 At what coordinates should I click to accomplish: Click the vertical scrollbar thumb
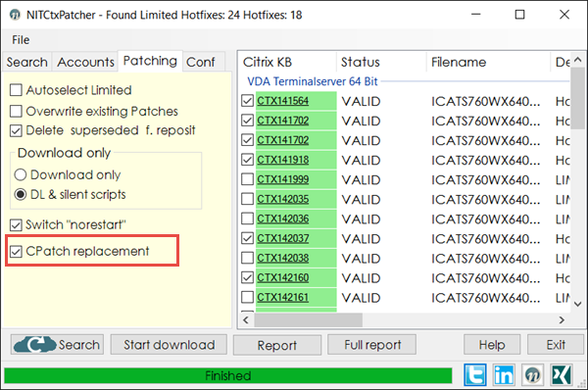[x=578, y=98]
